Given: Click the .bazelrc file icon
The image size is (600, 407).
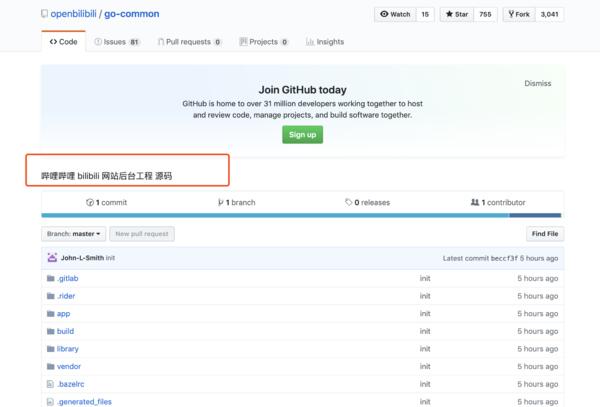Looking at the screenshot, I should [x=50, y=384].
